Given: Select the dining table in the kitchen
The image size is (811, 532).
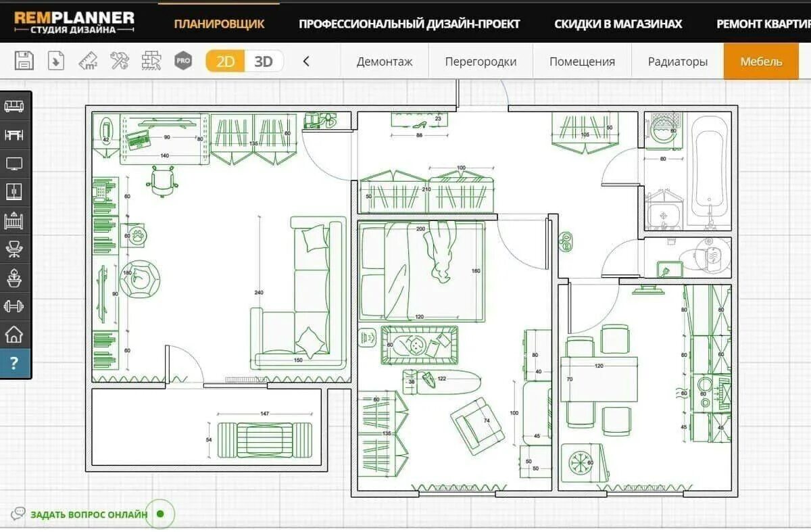Looking at the screenshot, I should click(599, 379).
